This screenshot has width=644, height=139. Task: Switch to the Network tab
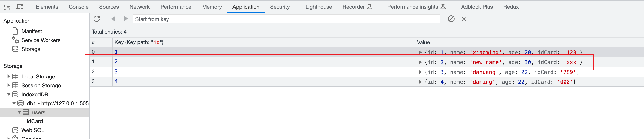(139, 7)
